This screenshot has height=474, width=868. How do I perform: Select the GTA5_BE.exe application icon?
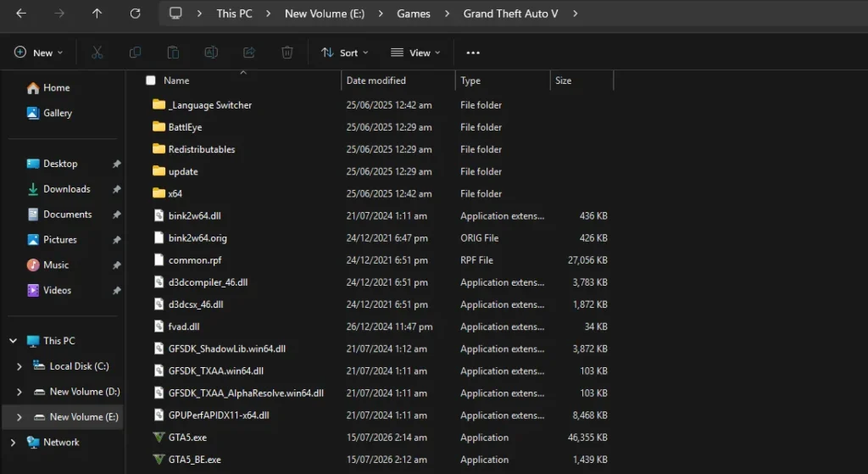pyautogui.click(x=159, y=460)
